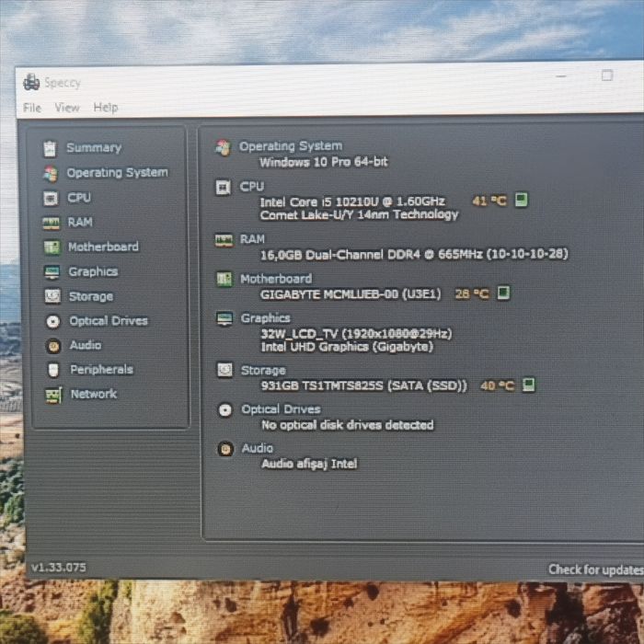Click the Speccy app icon in title bar
The width and height of the screenshot is (644, 644).
[31, 82]
